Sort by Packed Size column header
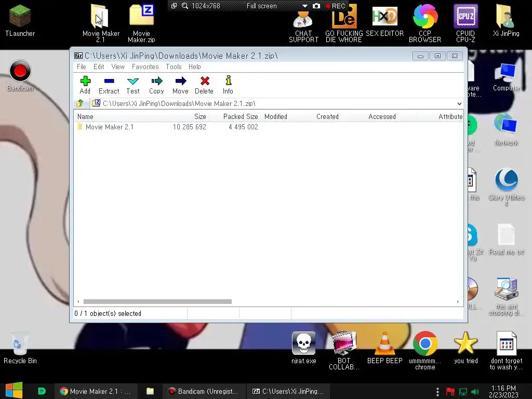 (x=235, y=116)
